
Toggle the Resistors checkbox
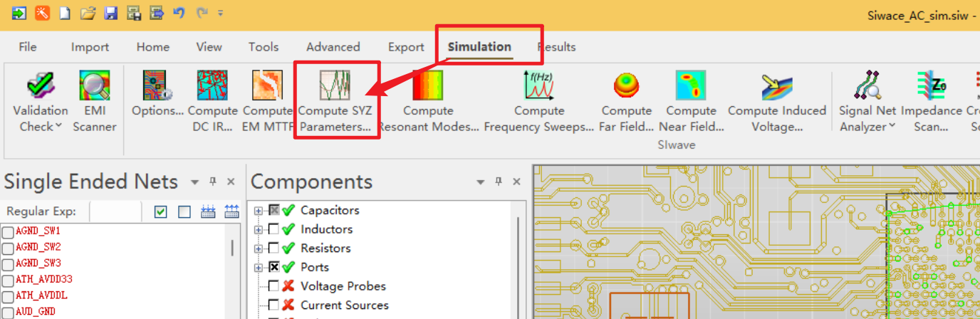click(x=273, y=249)
